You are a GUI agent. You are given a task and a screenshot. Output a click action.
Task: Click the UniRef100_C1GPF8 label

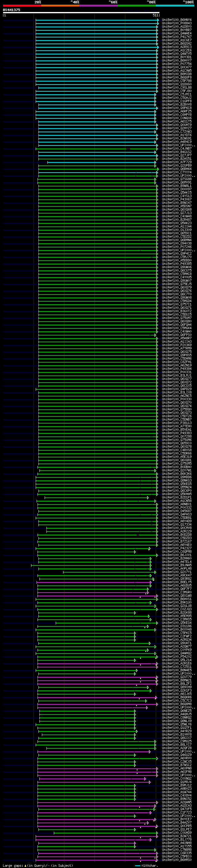click(177, 101)
